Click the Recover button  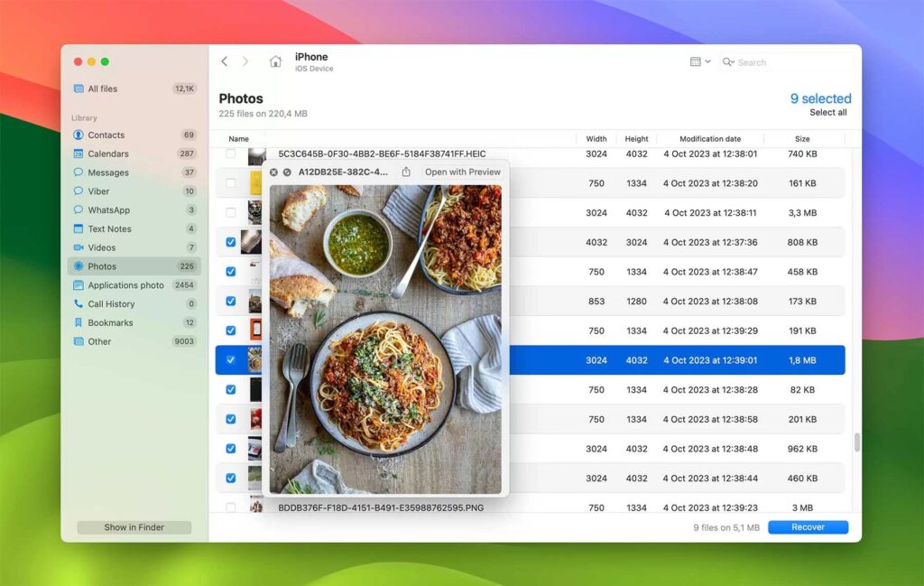[x=808, y=527]
